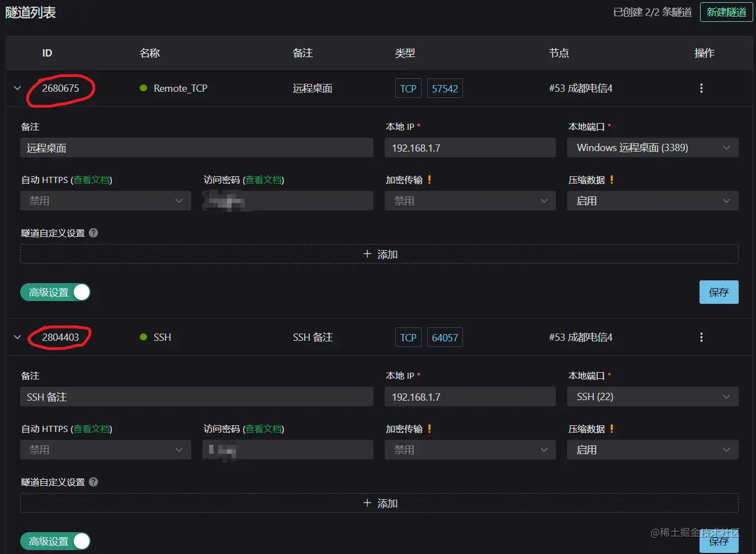Open 本地端口 dropdown showing Windows 远程桌面 (3389)
The image size is (756, 554).
[x=653, y=148]
